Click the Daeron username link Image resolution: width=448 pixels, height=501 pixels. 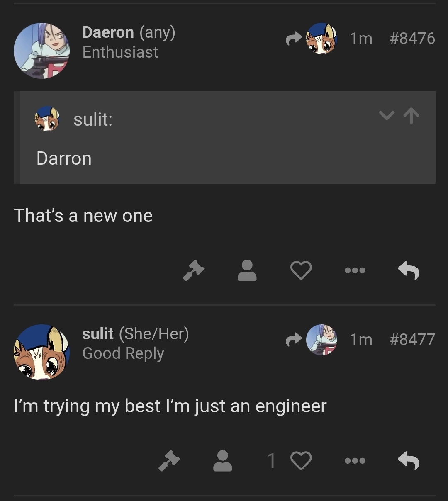pos(108,32)
